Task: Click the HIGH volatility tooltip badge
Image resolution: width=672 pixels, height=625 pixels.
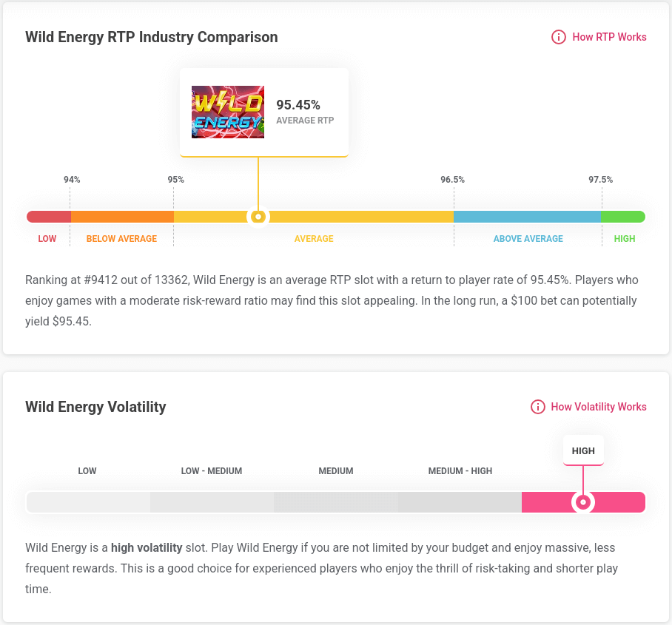Action: pos(583,450)
